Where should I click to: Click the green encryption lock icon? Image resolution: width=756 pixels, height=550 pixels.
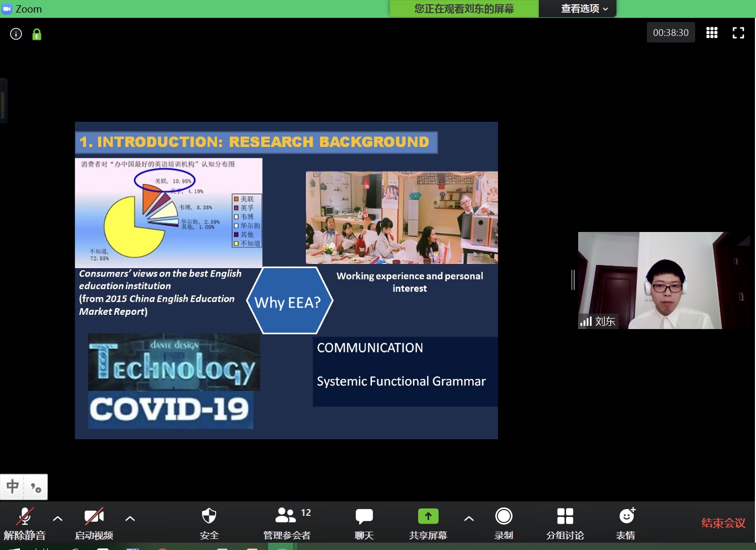pyautogui.click(x=37, y=35)
